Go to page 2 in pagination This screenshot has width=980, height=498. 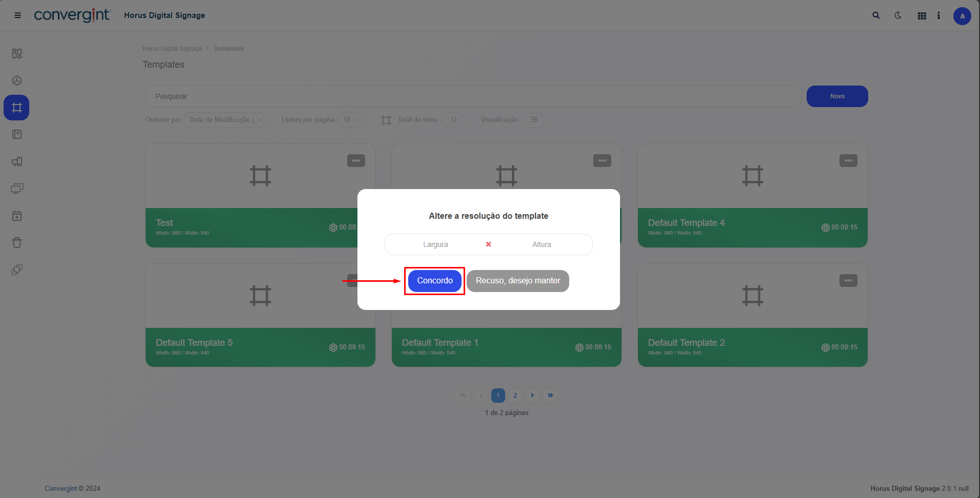point(515,395)
